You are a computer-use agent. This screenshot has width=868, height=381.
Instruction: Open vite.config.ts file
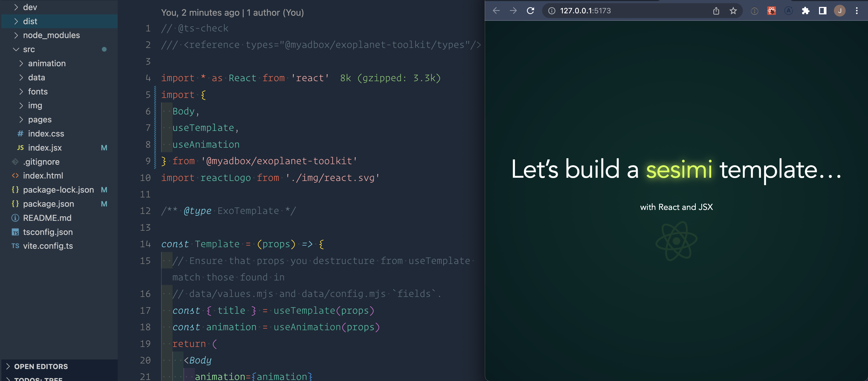click(48, 246)
